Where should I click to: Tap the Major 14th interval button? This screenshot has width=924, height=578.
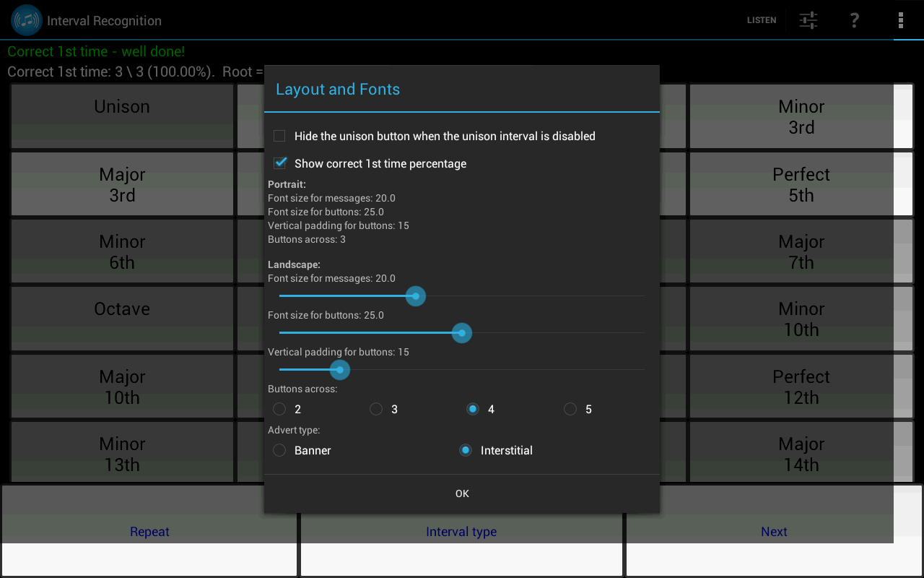[x=801, y=453]
